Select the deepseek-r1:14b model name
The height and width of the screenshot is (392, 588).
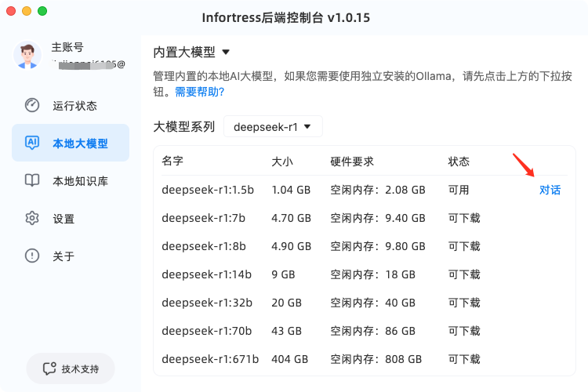click(207, 274)
